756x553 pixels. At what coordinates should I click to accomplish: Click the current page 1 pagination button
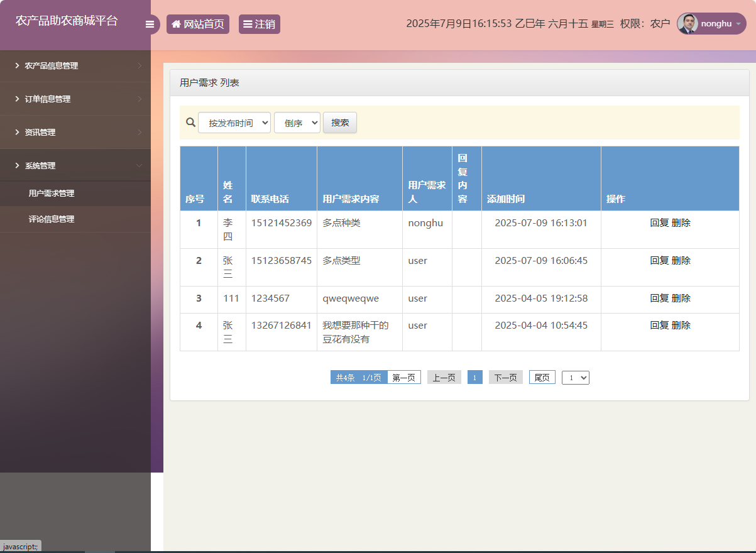(x=474, y=377)
